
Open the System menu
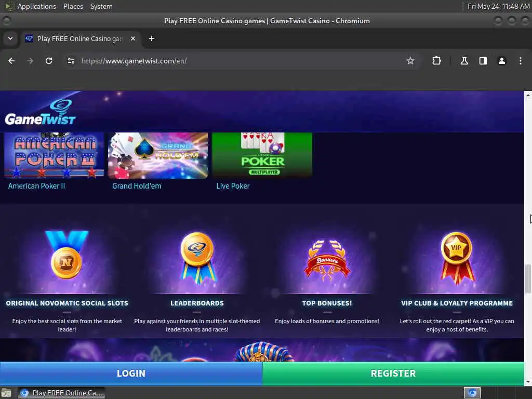point(101,6)
